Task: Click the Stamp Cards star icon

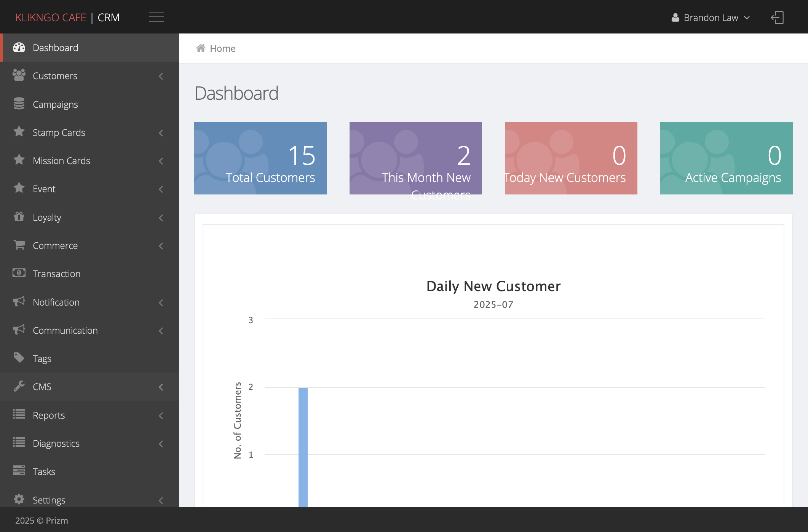Action: click(x=19, y=132)
